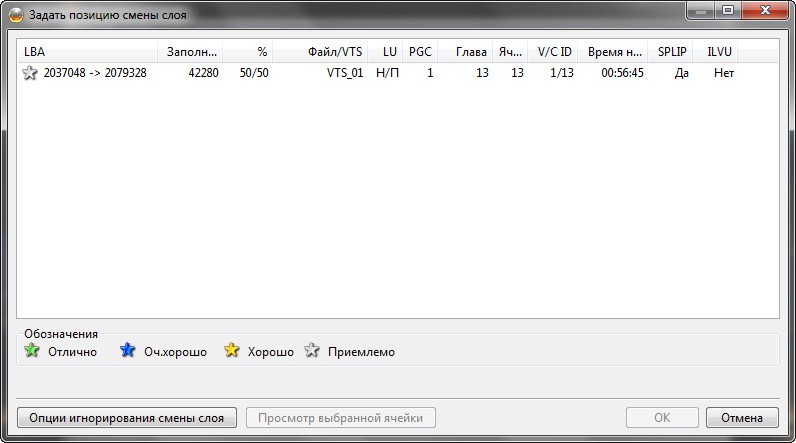Maximize the dialog window
The width and height of the screenshot is (796, 443).
tap(728, 10)
